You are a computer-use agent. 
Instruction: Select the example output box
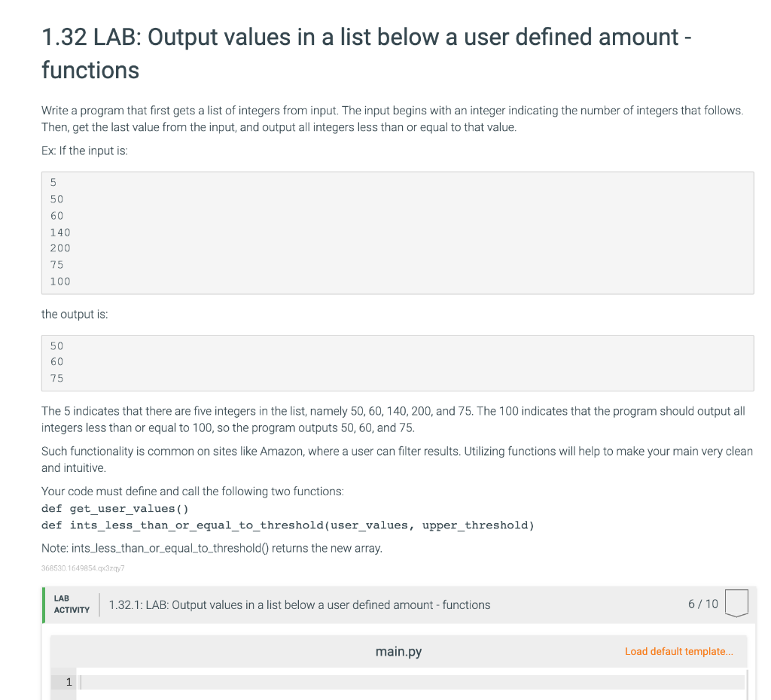[x=398, y=362]
